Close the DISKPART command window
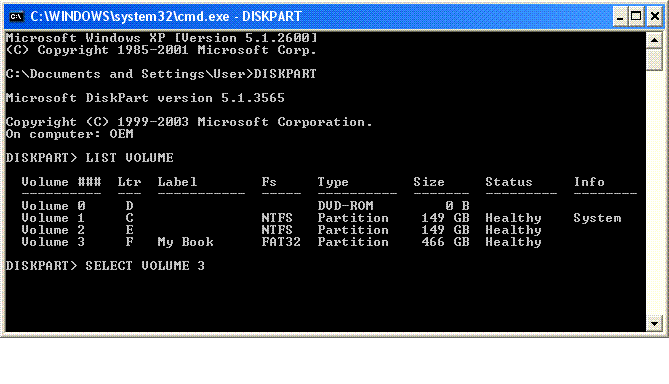669x384 pixels. (654, 17)
